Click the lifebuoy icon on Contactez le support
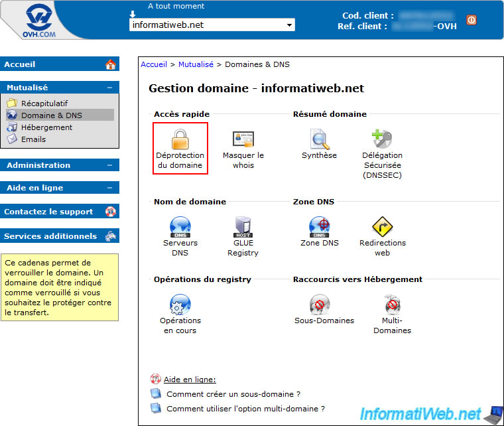Image resolution: width=504 pixels, height=426 pixels. click(111, 212)
